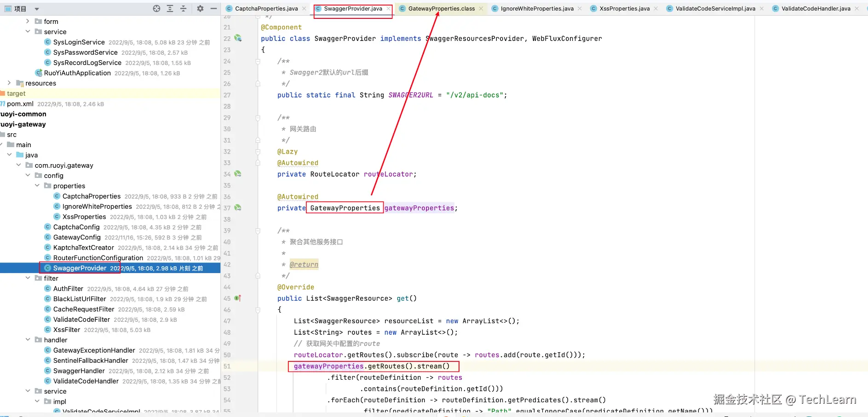This screenshot has width=868, height=417.
Task: Fold the Javadoc comment starting at line 39
Action: pyautogui.click(x=258, y=231)
